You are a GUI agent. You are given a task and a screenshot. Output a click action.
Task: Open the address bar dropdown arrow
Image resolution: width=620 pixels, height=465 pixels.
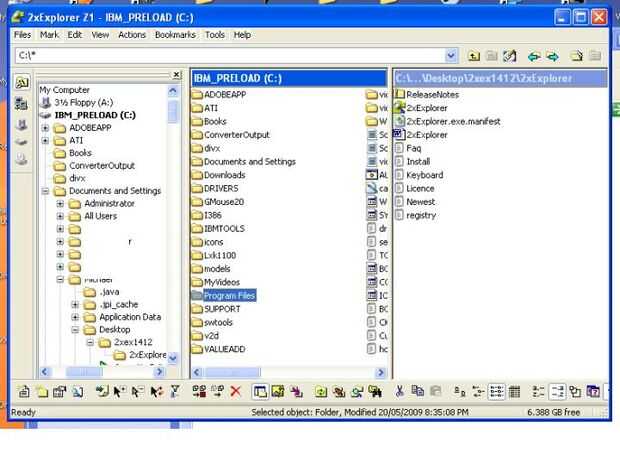[451, 56]
